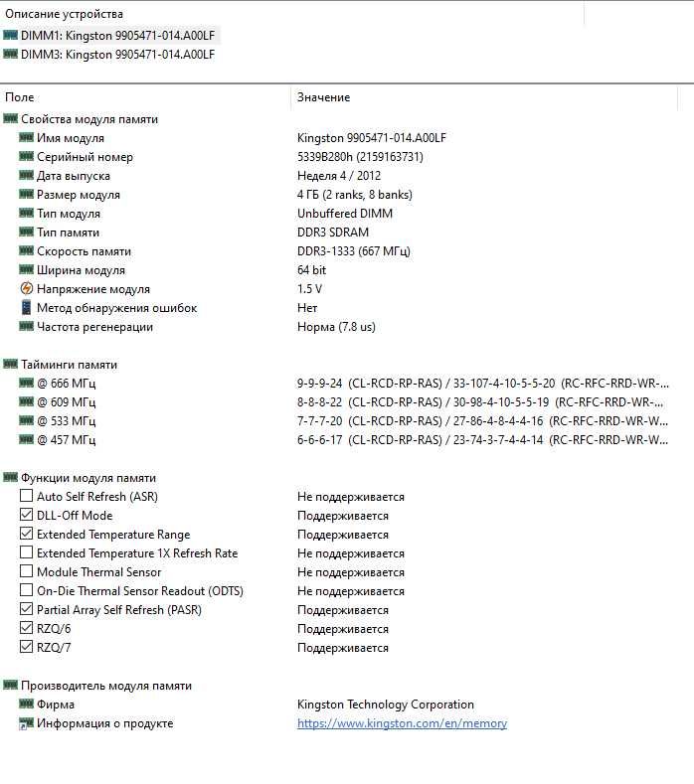The image size is (694, 784).
Task: Select timing value 7-7-7-20
Action: [320, 421]
